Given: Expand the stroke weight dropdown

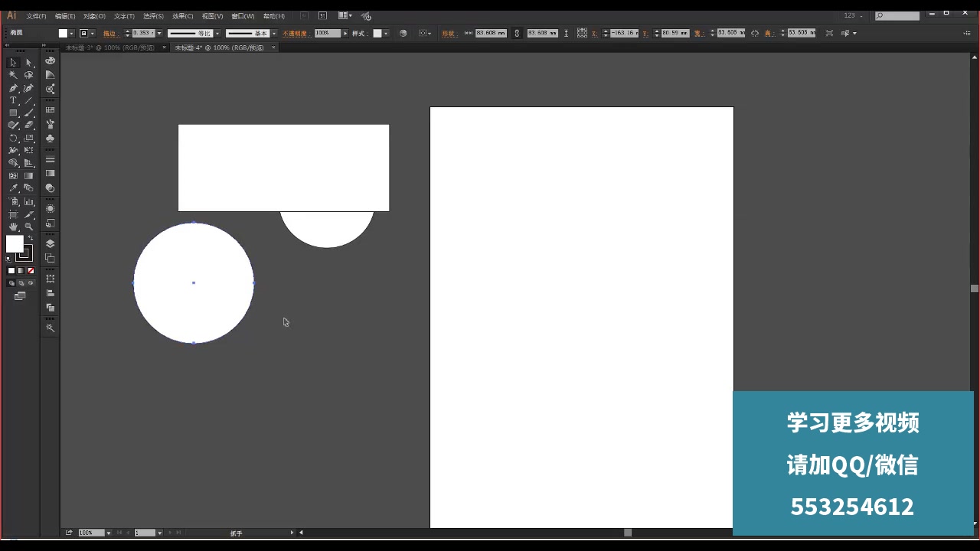Looking at the screenshot, I should click(x=159, y=33).
